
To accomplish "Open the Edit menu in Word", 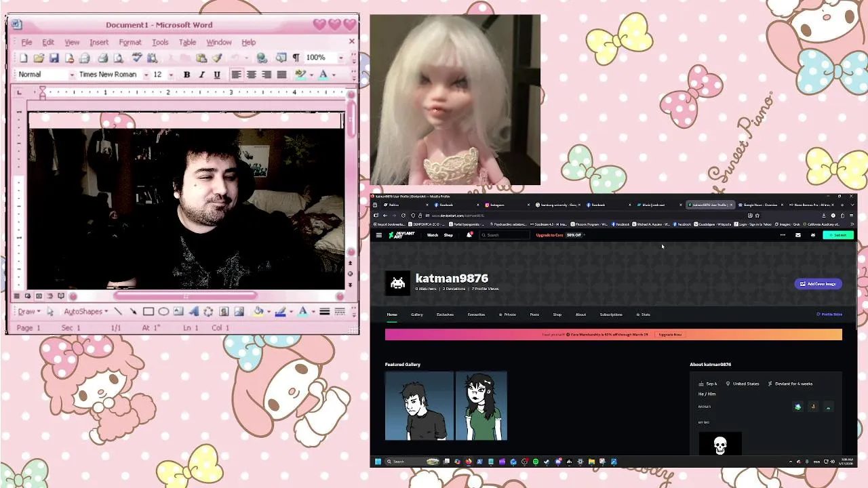I will (48, 42).
